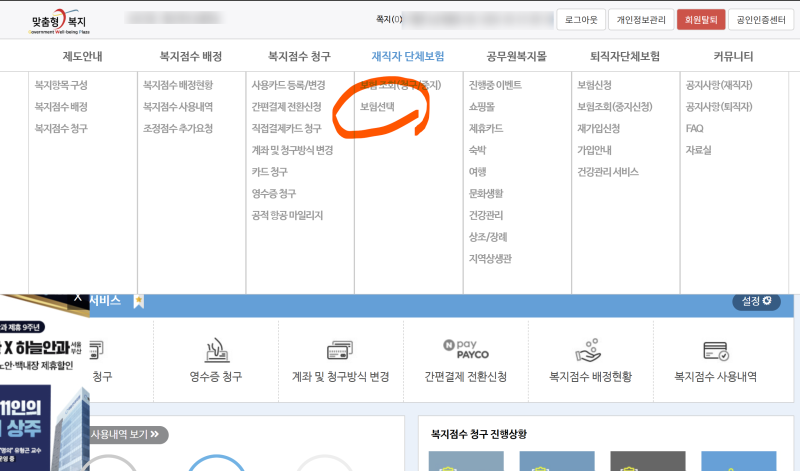Image resolution: width=800 pixels, height=471 pixels.
Task: Select 영수증 청구 in the dropdown menu
Action: 273,193
